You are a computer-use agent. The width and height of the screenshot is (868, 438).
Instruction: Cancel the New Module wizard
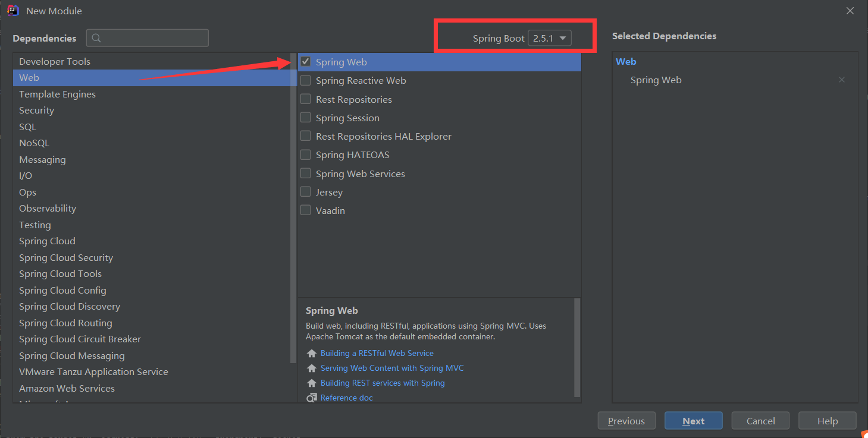[x=760, y=421]
